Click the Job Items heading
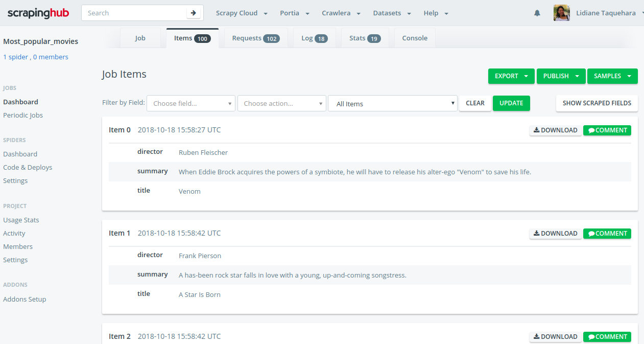 pos(124,75)
